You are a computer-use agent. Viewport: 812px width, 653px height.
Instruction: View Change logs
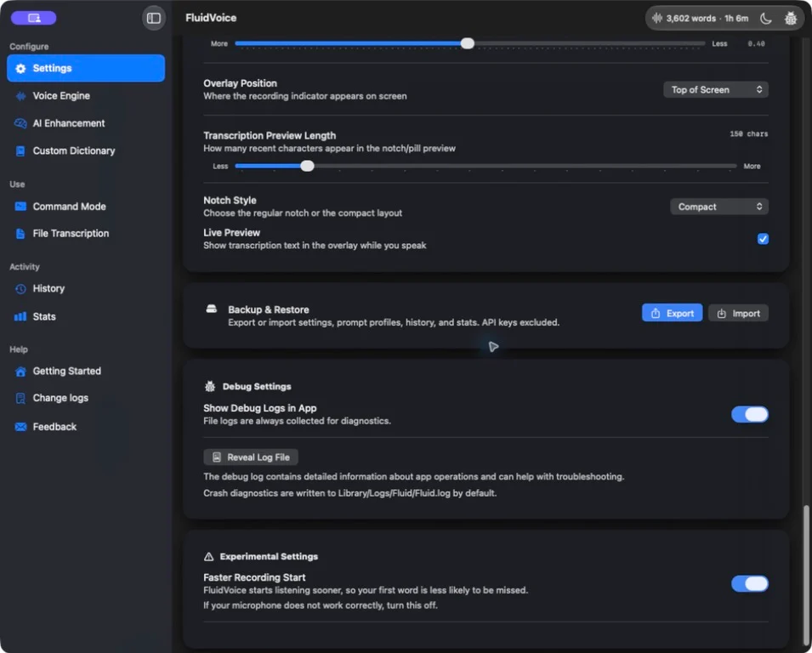coord(86,398)
